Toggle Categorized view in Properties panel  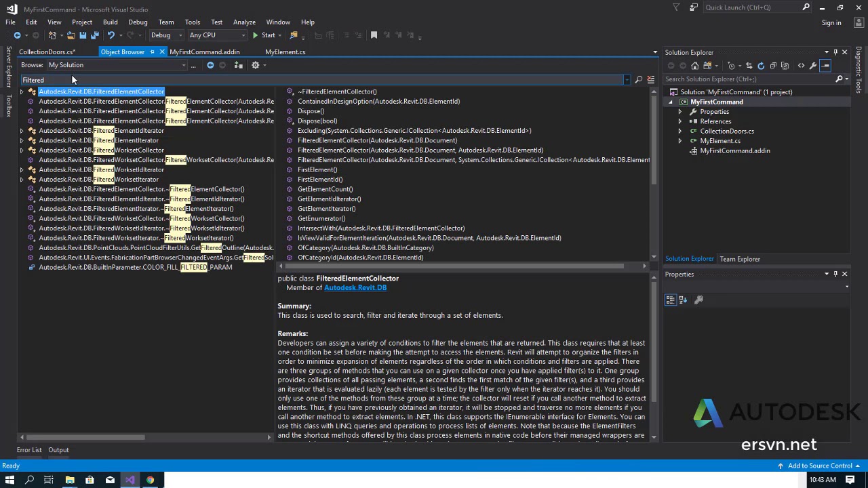coord(671,300)
